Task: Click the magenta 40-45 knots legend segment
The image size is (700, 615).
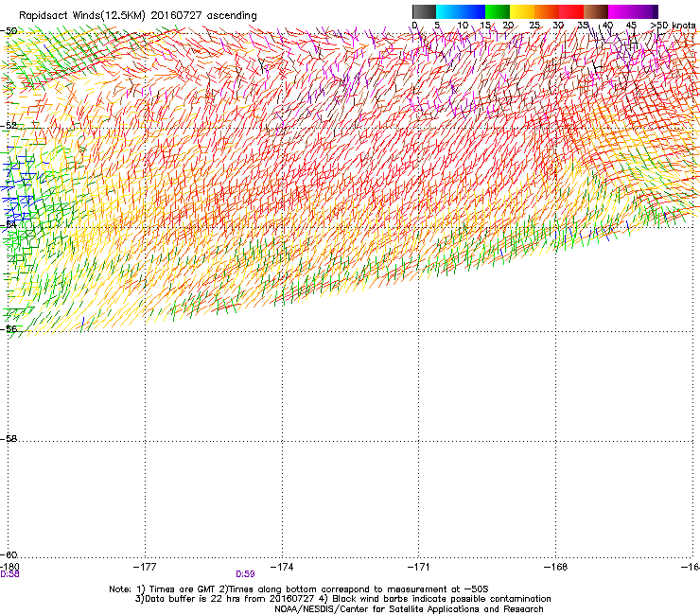Action: 621,11
